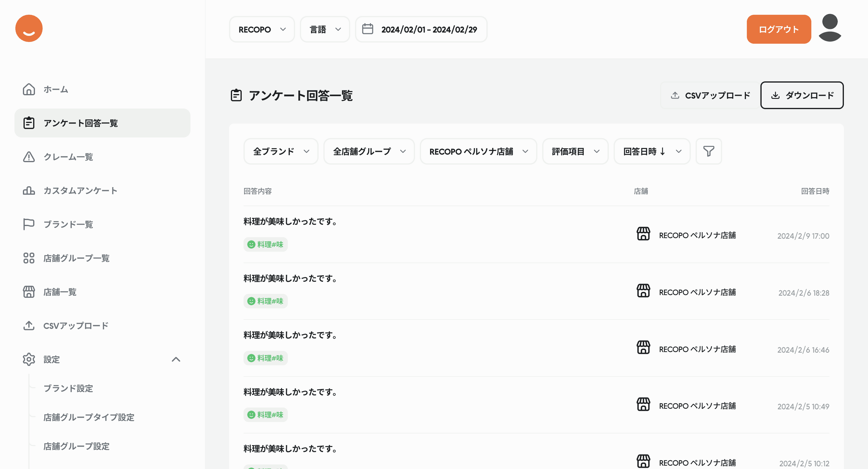Click the ダウンロード button

point(802,95)
